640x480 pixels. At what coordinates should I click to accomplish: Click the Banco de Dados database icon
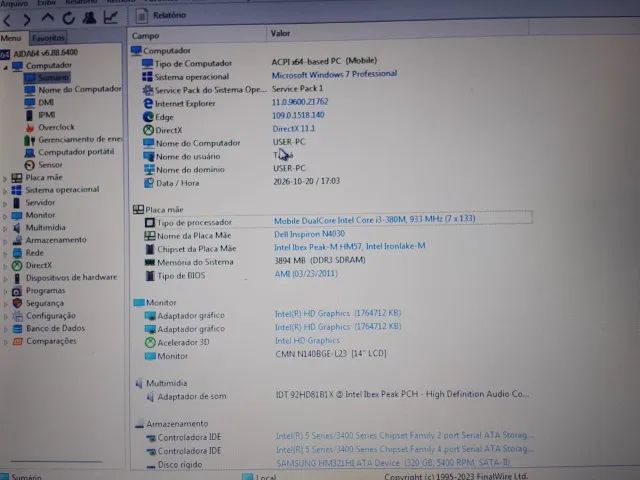pos(17,329)
